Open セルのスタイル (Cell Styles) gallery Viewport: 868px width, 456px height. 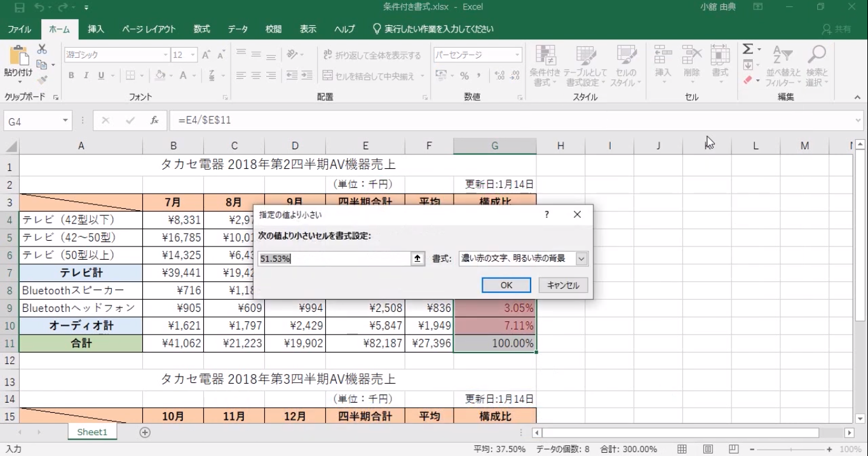tap(626, 66)
